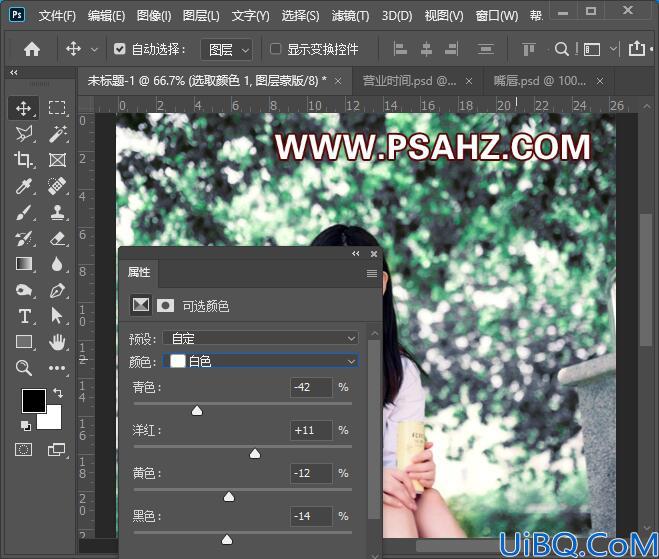Close the 未标题-1 document tab
Image resolution: width=659 pixels, height=559 pixels.
click(x=338, y=81)
